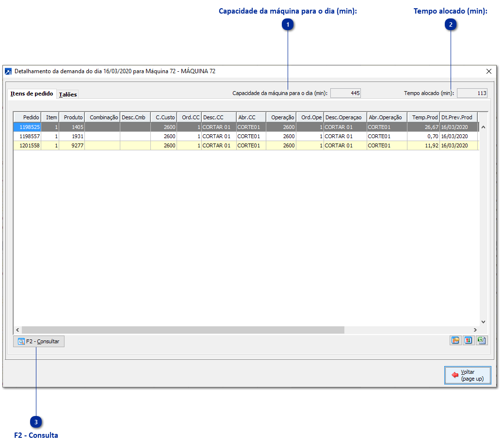Click the red and green arrows sort icon
503x448 pixels.
(x=469, y=340)
